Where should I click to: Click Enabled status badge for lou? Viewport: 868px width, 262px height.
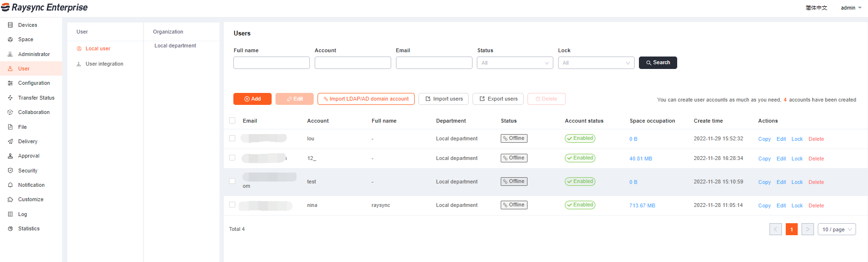coord(580,138)
